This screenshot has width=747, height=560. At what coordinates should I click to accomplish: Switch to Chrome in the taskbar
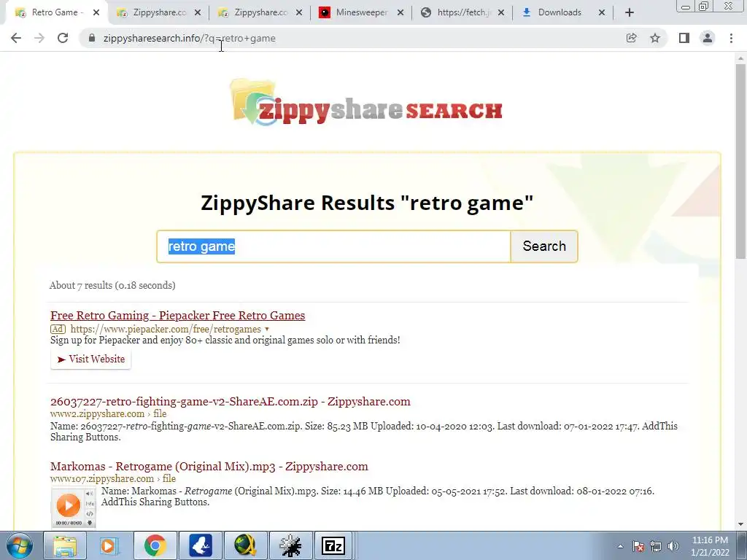(155, 545)
